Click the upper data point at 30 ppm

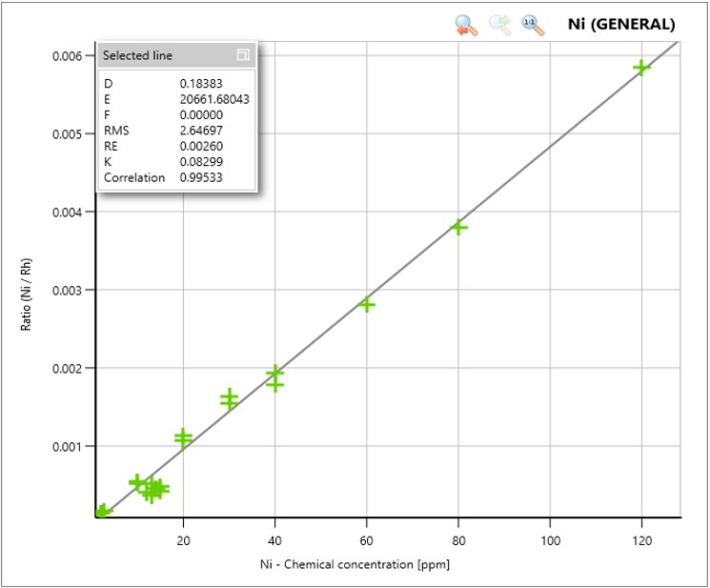click(x=229, y=395)
